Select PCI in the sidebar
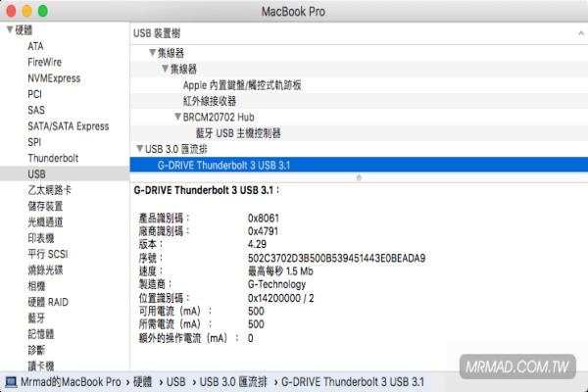The width and height of the screenshot is (588, 392). [34, 94]
